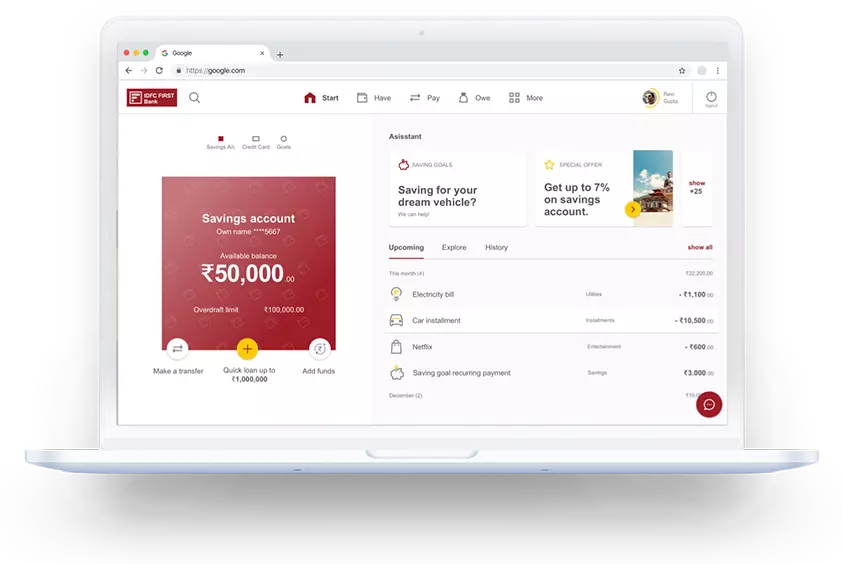
Task: Click the IDFC FIRST Bank logo
Action: pyautogui.click(x=151, y=97)
